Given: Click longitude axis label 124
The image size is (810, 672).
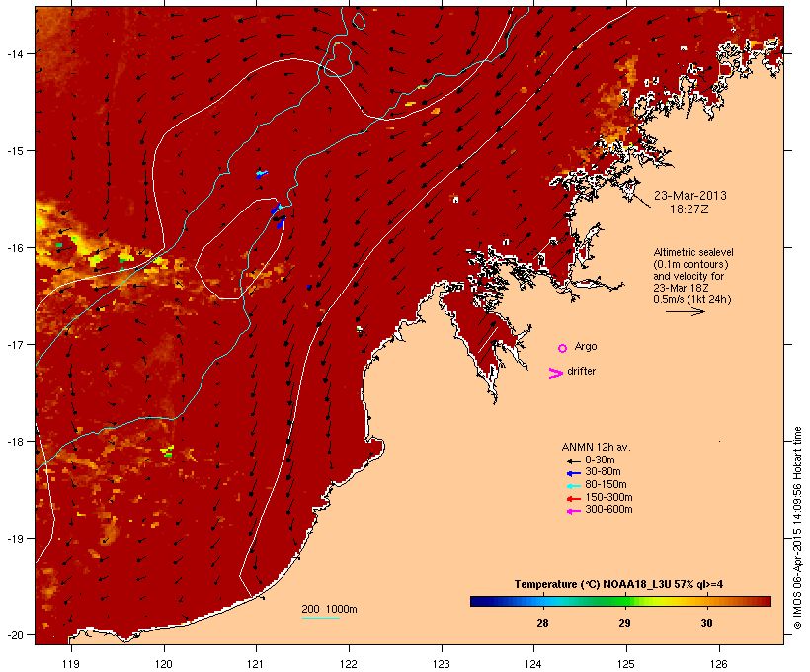Looking at the screenshot, I should pyautogui.click(x=533, y=664).
